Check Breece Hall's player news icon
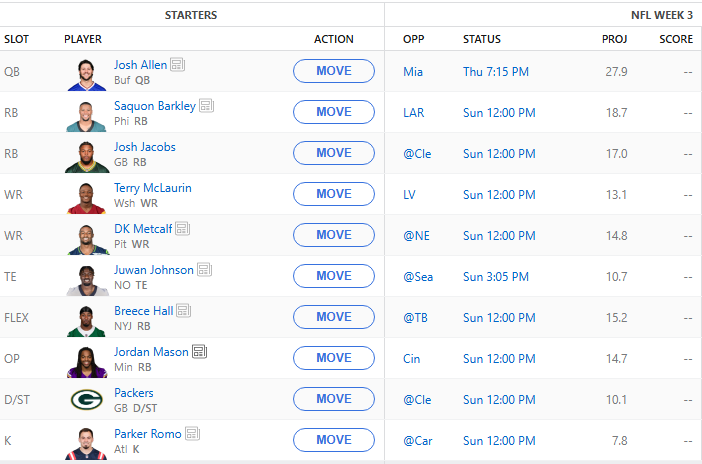 (184, 311)
